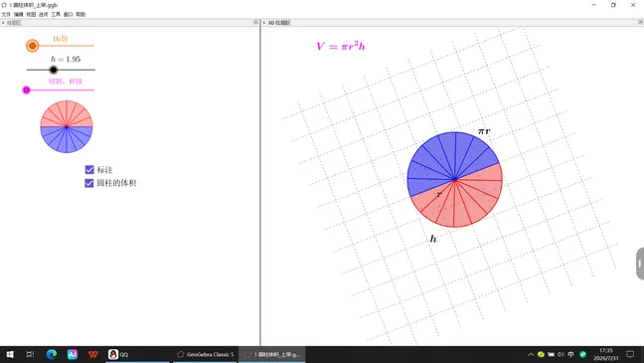Viewport: 644px width, 363px height.
Task: Close the 3D 绘图区 panel
Action: 640,22
